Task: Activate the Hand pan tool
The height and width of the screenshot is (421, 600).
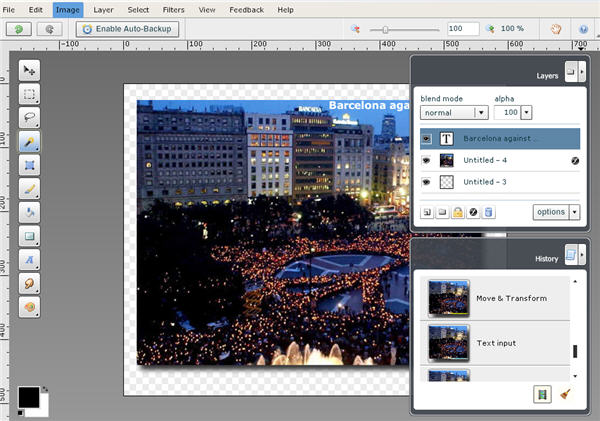Action: [x=556, y=29]
